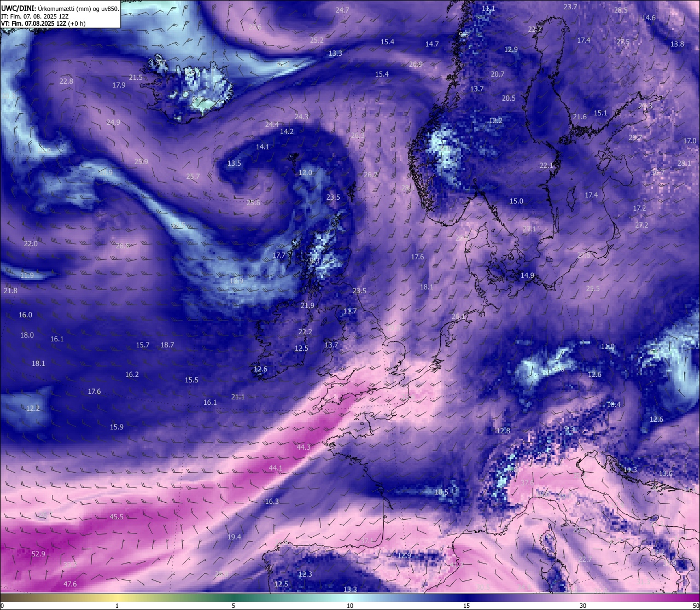Screen dimensions: 700x610
Task: Select the map value 25.2
Action: point(317,40)
